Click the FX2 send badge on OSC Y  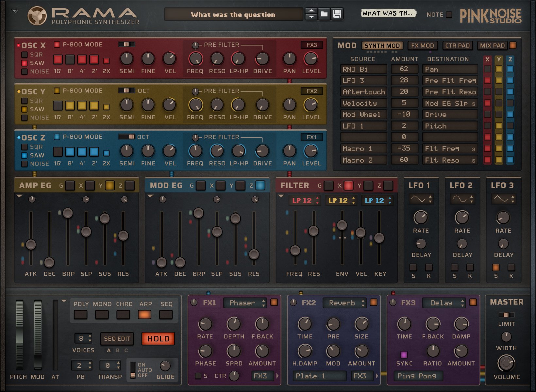click(x=312, y=91)
